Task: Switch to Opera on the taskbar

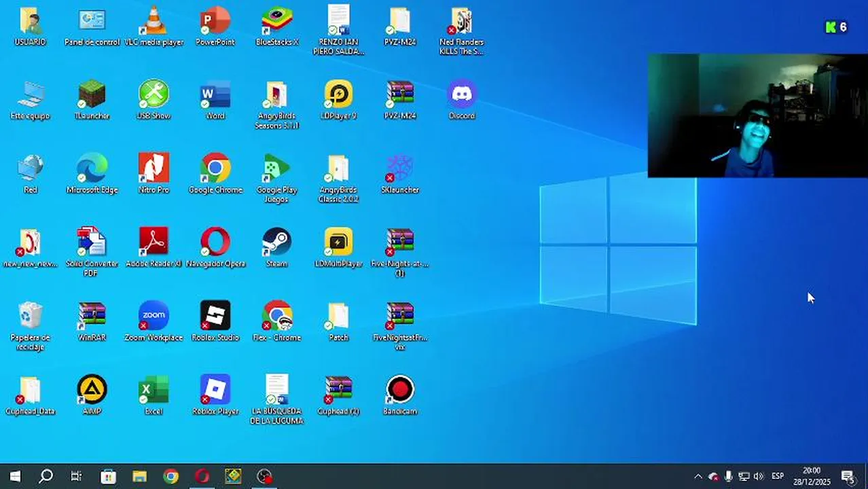Action: (202, 476)
